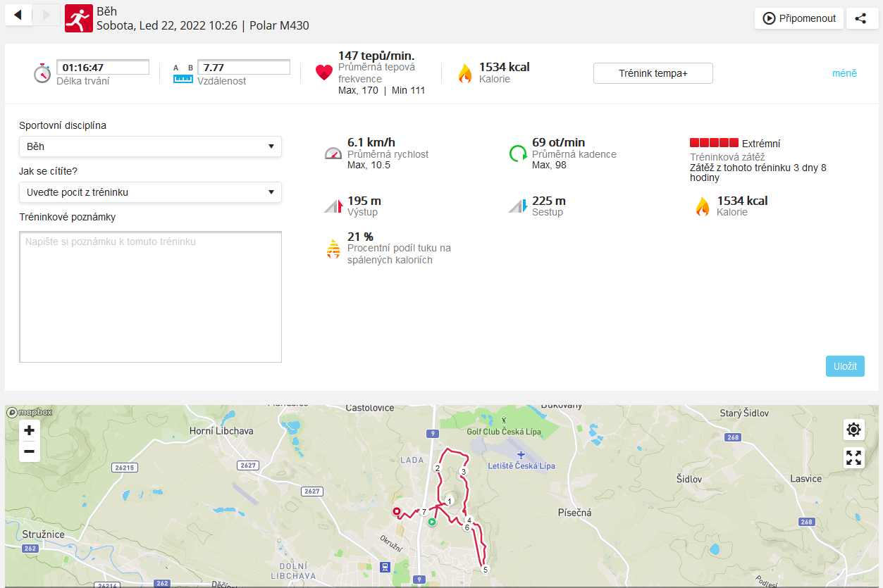Screen dimensions: 883x588
Task: Click the ascent Výstup icon
Action: 333,206
